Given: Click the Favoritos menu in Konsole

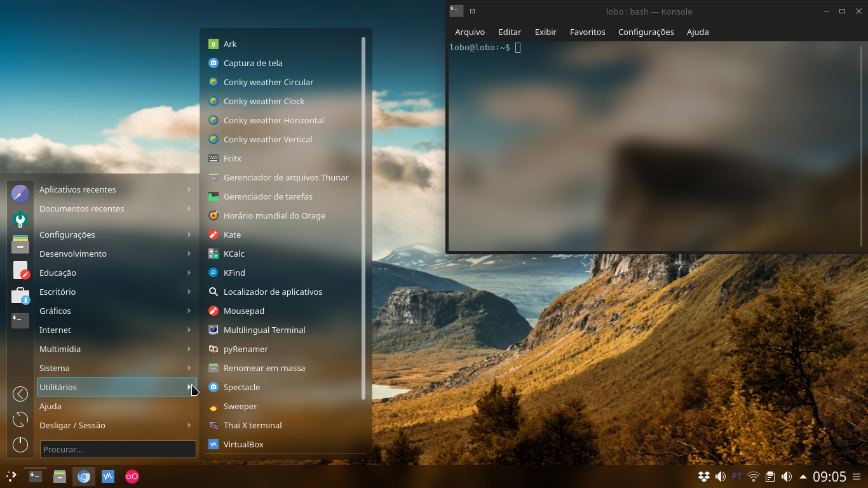Looking at the screenshot, I should click(587, 31).
